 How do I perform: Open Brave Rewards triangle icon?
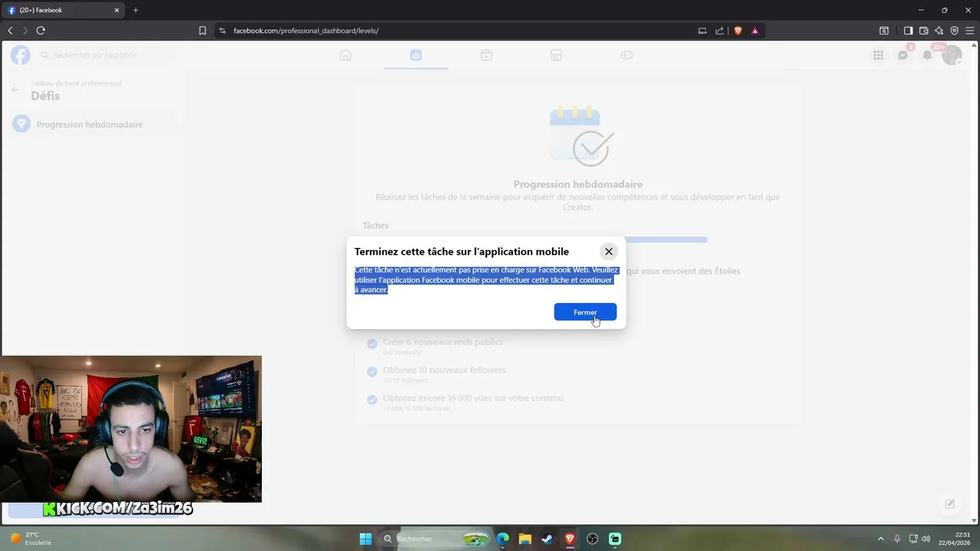point(755,31)
